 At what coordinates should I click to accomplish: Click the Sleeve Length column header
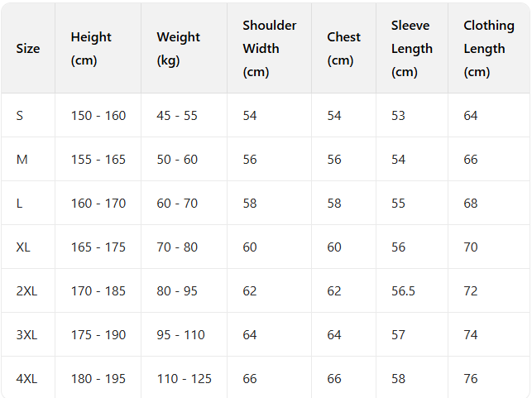point(411,49)
